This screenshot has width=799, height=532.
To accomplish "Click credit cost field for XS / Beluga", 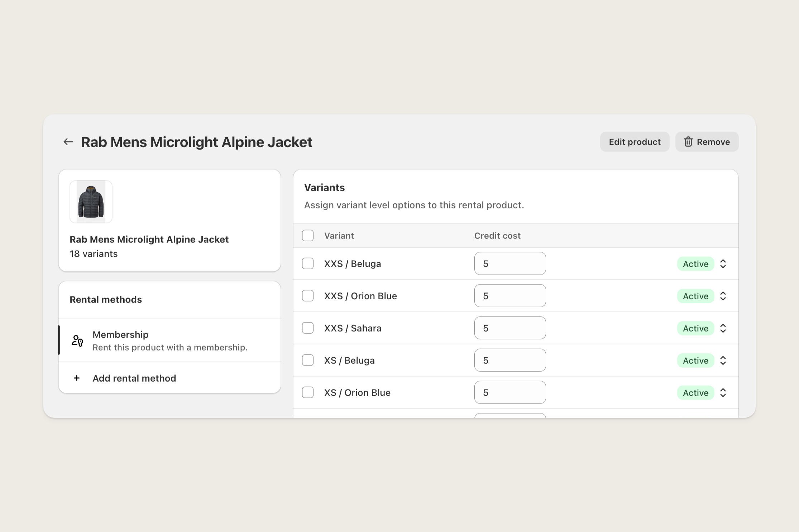I will (510, 360).
